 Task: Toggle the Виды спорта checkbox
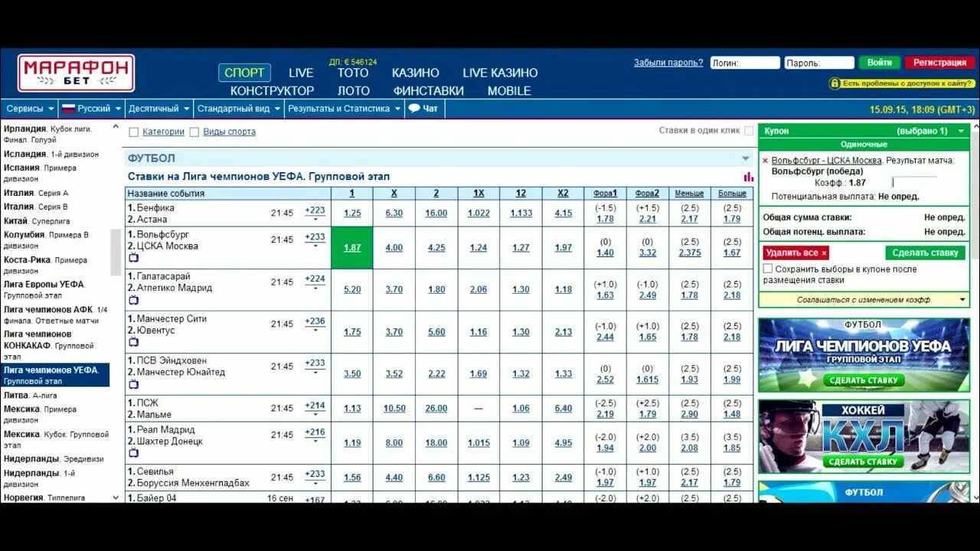click(194, 132)
